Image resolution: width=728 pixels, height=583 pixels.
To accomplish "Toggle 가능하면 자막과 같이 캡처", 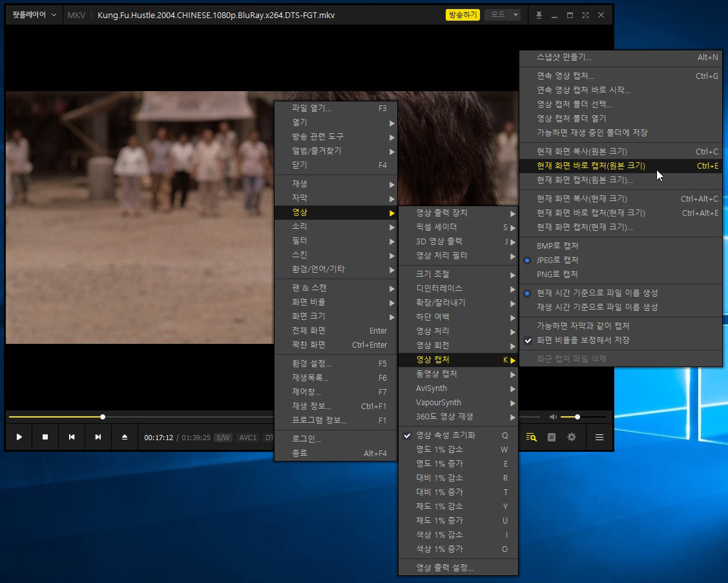I will pos(621,326).
